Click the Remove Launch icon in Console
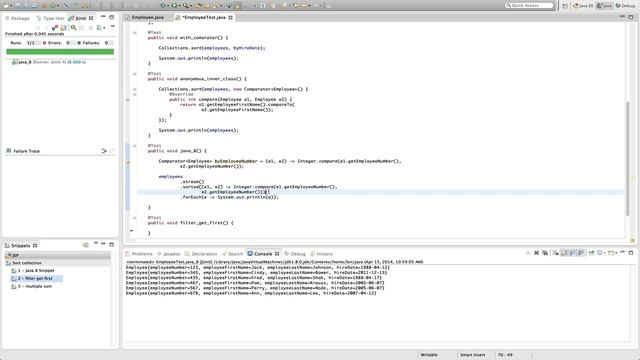Screen dimensions: 640x360 (536, 253)
